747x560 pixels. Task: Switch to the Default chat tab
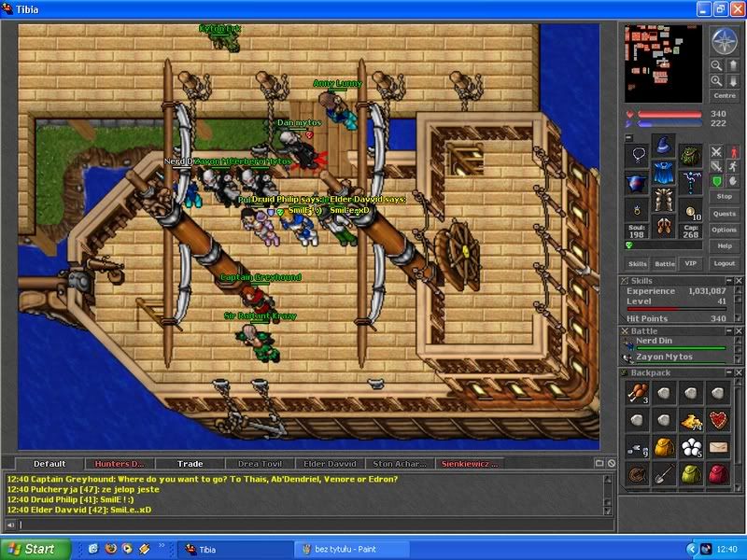tap(49, 463)
